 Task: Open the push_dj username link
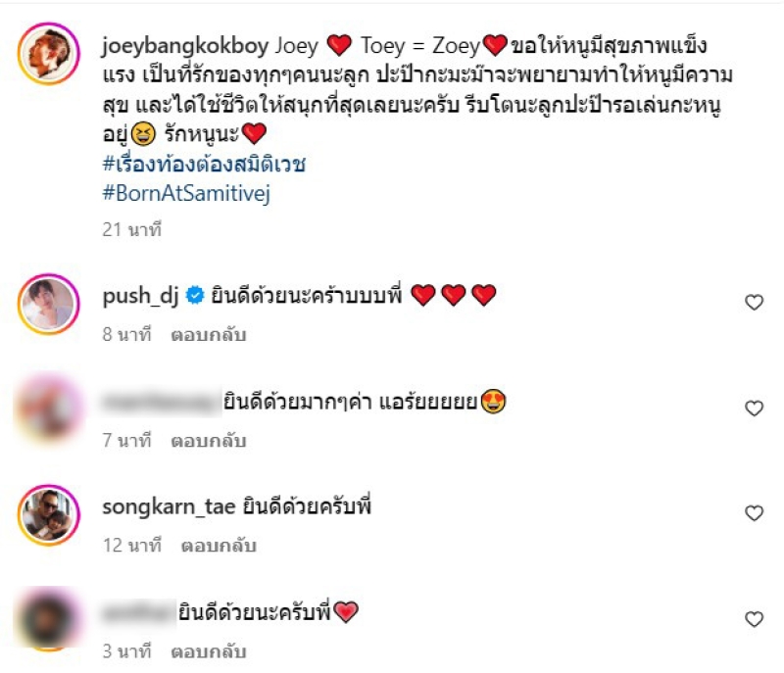[140, 296]
